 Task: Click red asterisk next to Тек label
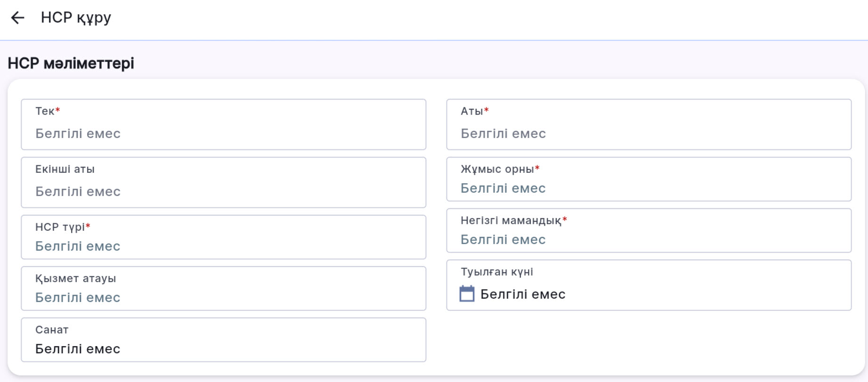tap(58, 110)
